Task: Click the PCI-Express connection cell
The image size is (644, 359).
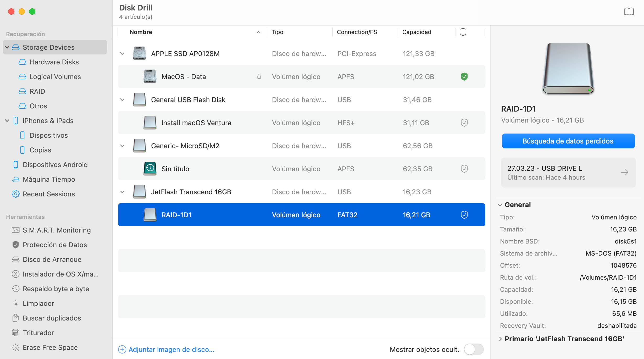Action: click(x=357, y=54)
